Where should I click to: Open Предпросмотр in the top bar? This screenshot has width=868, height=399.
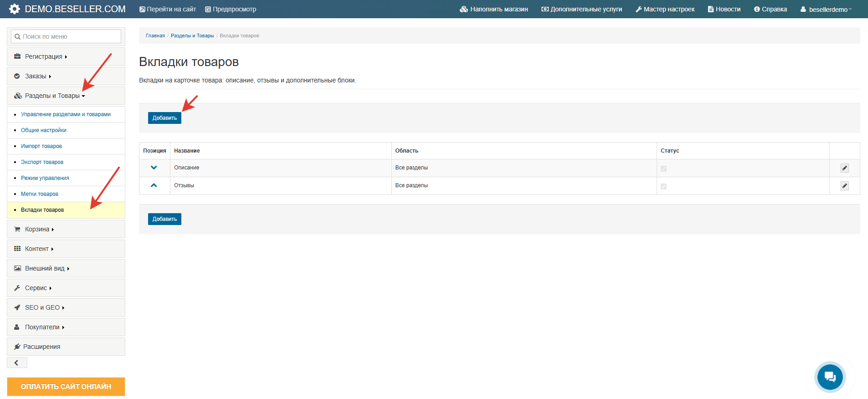pyautogui.click(x=231, y=9)
